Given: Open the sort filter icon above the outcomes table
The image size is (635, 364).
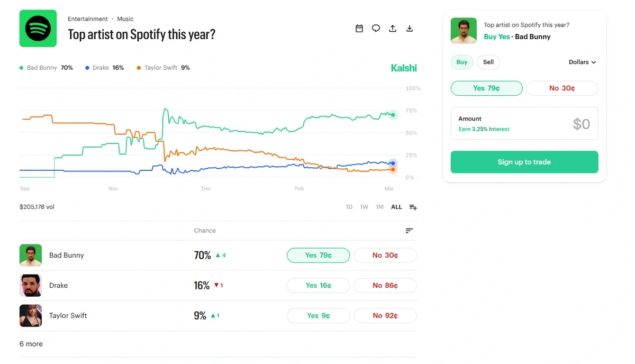Looking at the screenshot, I should coord(409,230).
